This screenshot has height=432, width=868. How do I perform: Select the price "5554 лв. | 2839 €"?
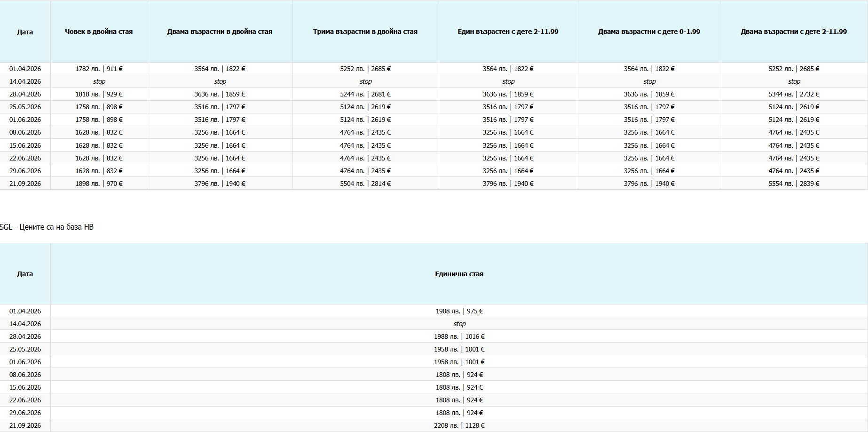pyautogui.click(x=794, y=184)
